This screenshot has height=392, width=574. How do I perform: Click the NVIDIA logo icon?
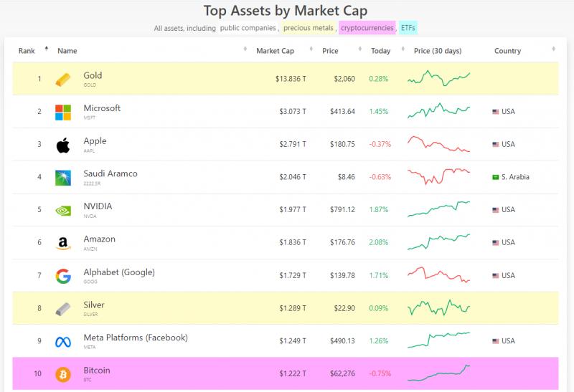[x=63, y=211]
